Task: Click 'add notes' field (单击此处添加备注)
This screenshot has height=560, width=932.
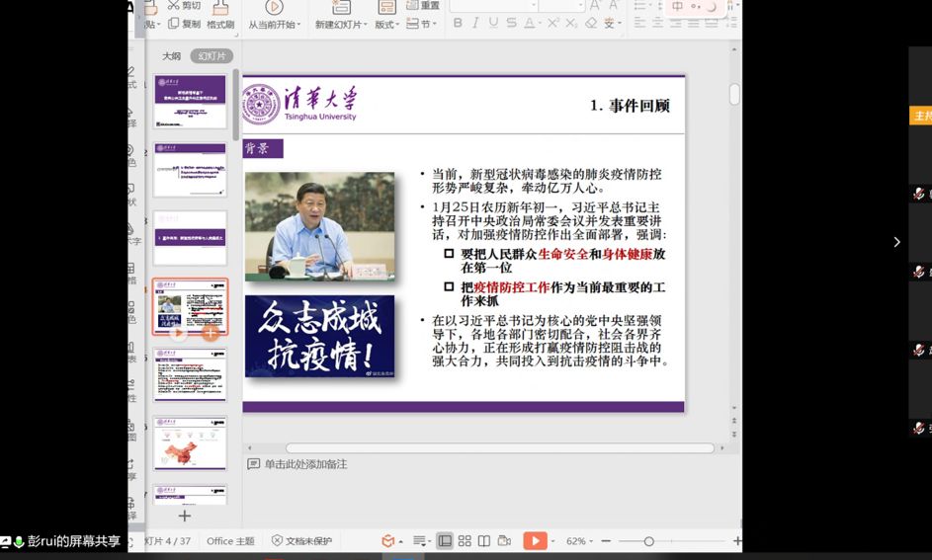Action: 305,464
